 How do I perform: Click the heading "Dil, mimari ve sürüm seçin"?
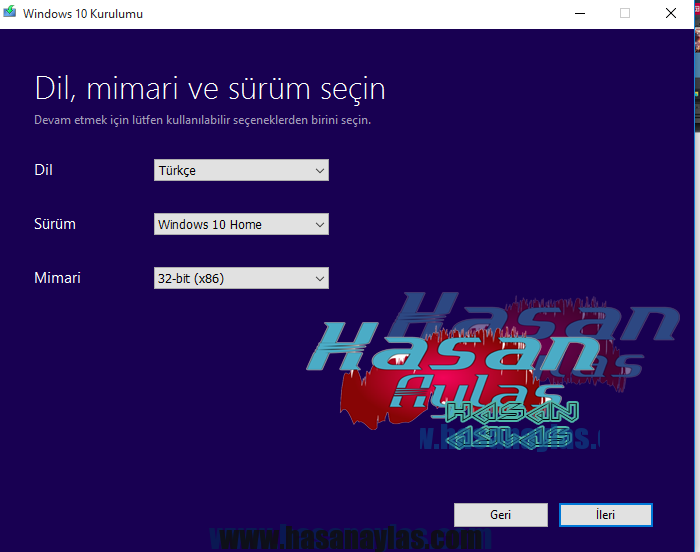(210, 89)
